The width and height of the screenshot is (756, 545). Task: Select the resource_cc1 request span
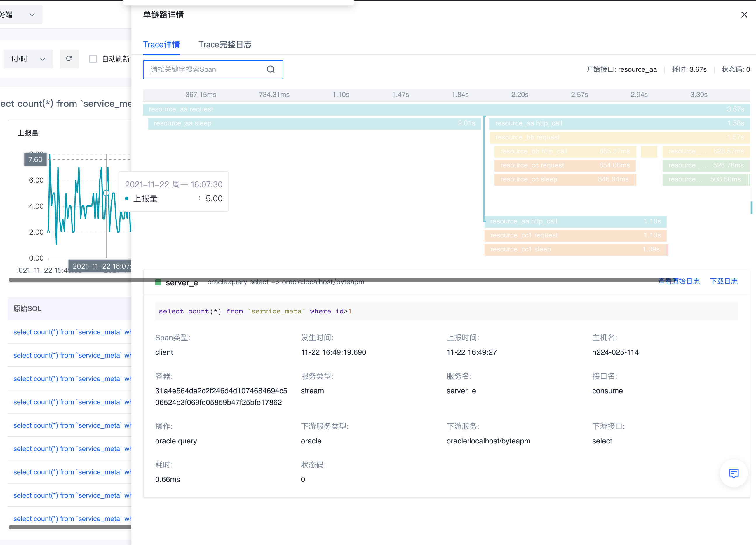coord(575,235)
